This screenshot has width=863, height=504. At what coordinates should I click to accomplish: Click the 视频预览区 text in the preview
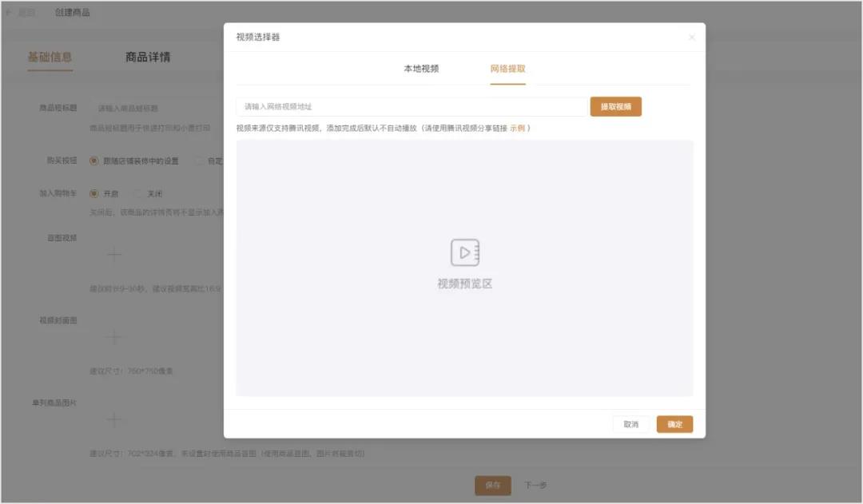tap(464, 284)
